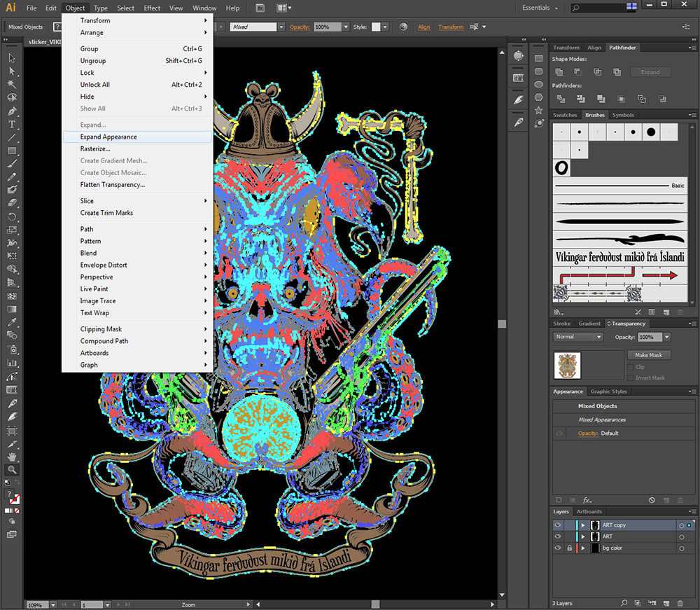Select the Direct Selection tool

[x=12, y=71]
